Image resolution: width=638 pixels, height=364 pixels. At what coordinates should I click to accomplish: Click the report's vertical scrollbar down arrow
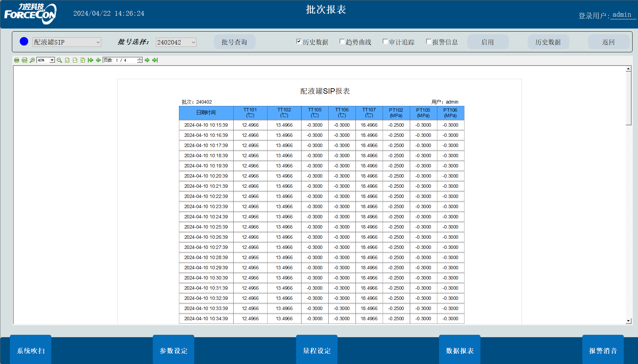[628, 321]
